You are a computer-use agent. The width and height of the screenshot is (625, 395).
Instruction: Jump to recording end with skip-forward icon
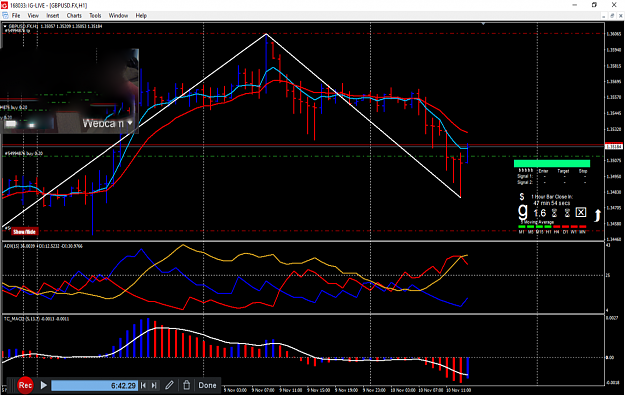tap(154, 385)
